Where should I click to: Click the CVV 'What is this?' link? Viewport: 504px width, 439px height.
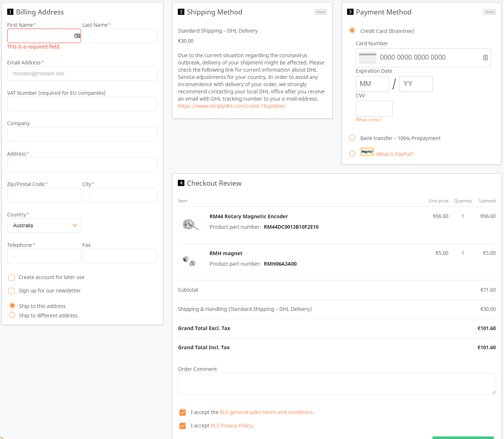[368, 120]
